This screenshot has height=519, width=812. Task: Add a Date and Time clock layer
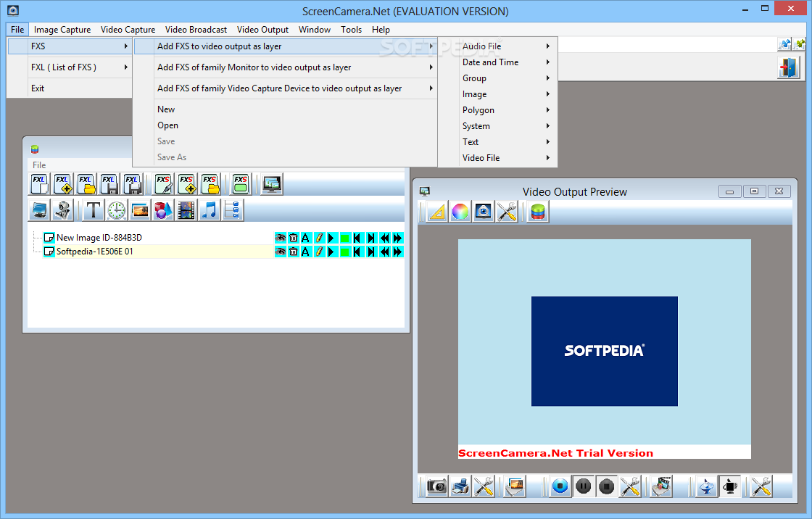click(x=117, y=210)
